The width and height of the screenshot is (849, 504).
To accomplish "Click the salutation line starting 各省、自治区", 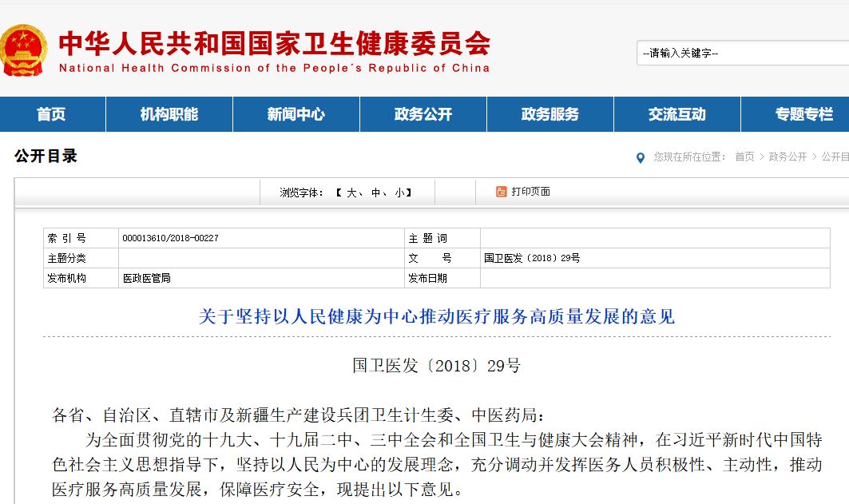I will tap(299, 415).
